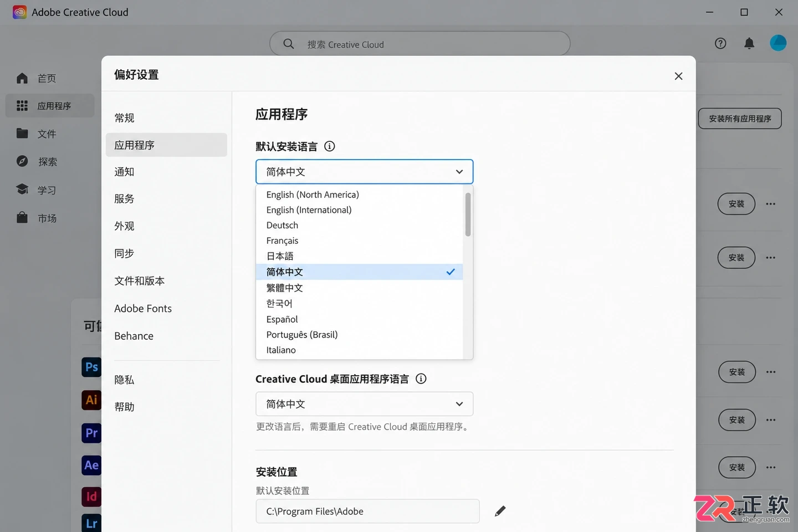The width and height of the screenshot is (798, 532).
Task: Close the 偏好设置 dialog
Action: click(x=678, y=76)
